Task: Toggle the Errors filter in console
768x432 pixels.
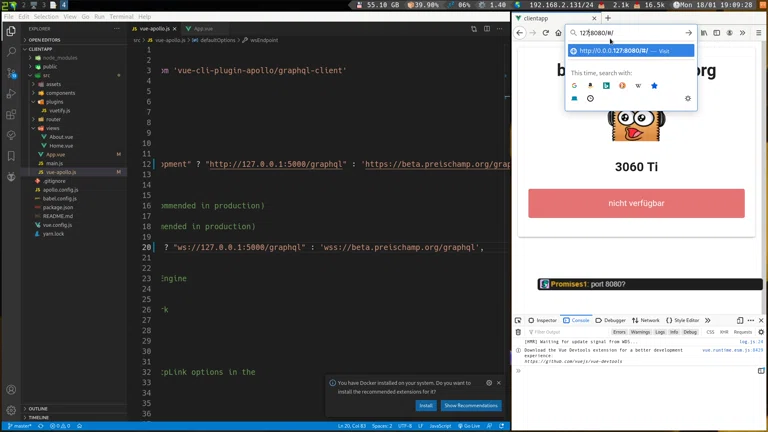Action: tap(619, 332)
